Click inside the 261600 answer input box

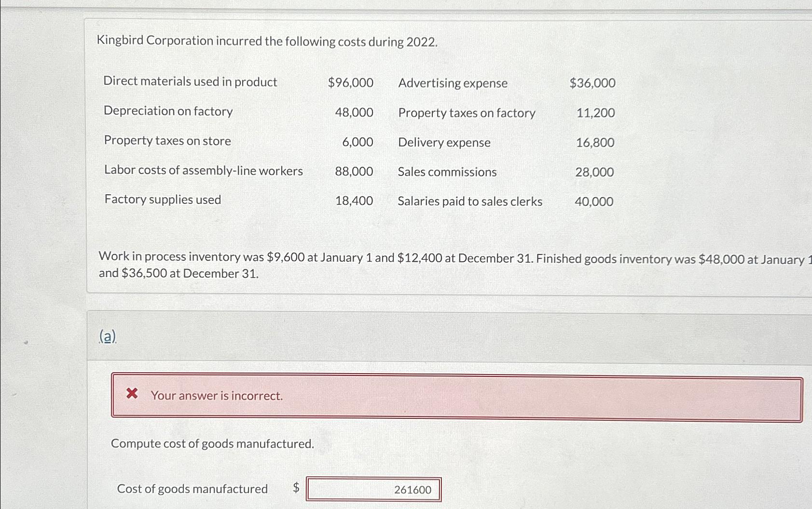click(x=374, y=489)
